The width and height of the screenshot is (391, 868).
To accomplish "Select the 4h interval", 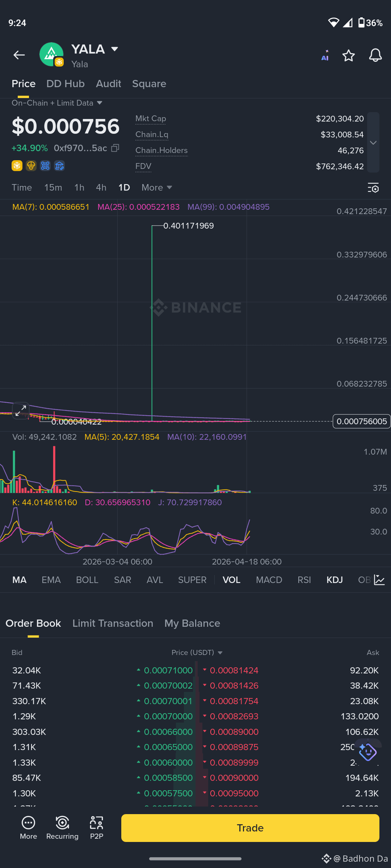I will (101, 188).
